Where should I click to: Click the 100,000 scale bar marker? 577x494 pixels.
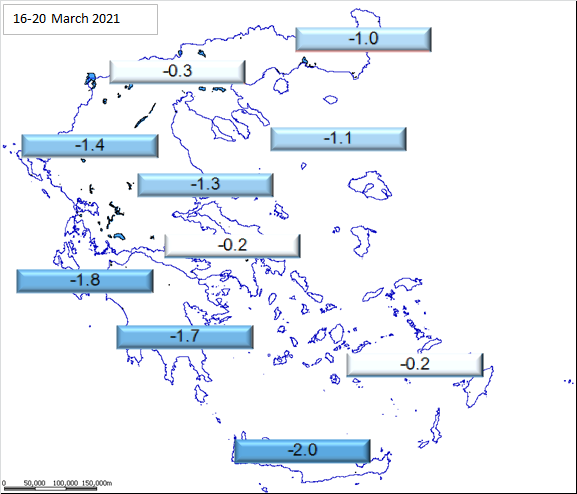66,483
